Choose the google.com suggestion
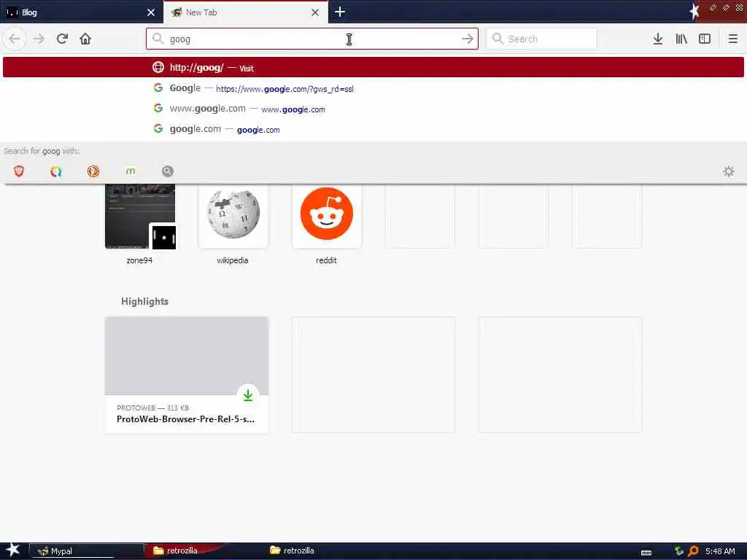This screenshot has width=747, height=560. tap(373, 129)
